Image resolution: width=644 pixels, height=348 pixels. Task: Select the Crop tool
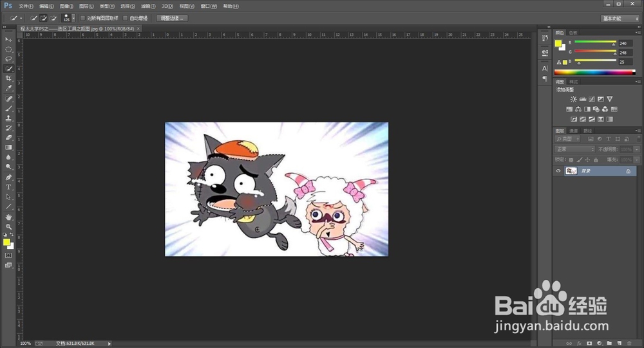8,78
